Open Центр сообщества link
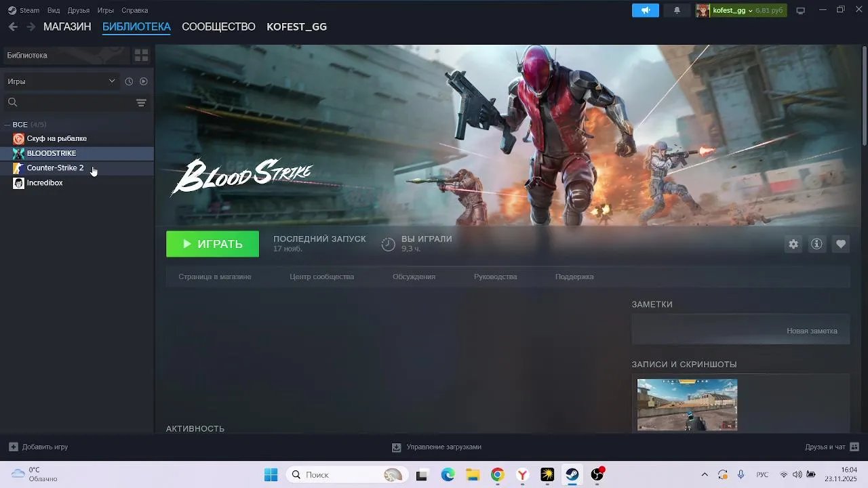The width and height of the screenshot is (868, 488). pos(321,277)
